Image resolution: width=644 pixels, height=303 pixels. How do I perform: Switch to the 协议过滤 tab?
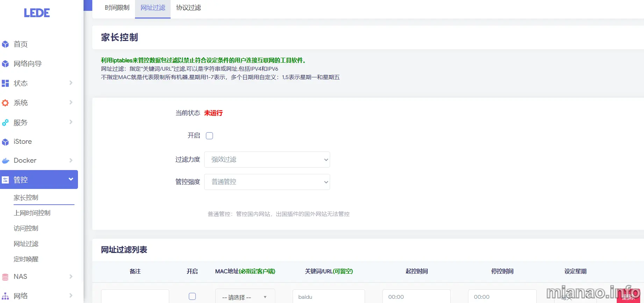pos(188,8)
